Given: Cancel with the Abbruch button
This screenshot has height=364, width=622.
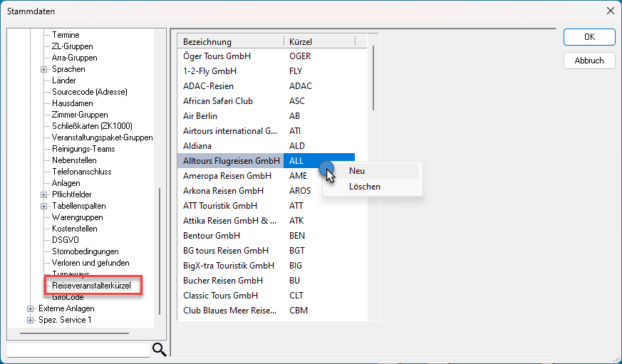Looking at the screenshot, I should 589,61.
